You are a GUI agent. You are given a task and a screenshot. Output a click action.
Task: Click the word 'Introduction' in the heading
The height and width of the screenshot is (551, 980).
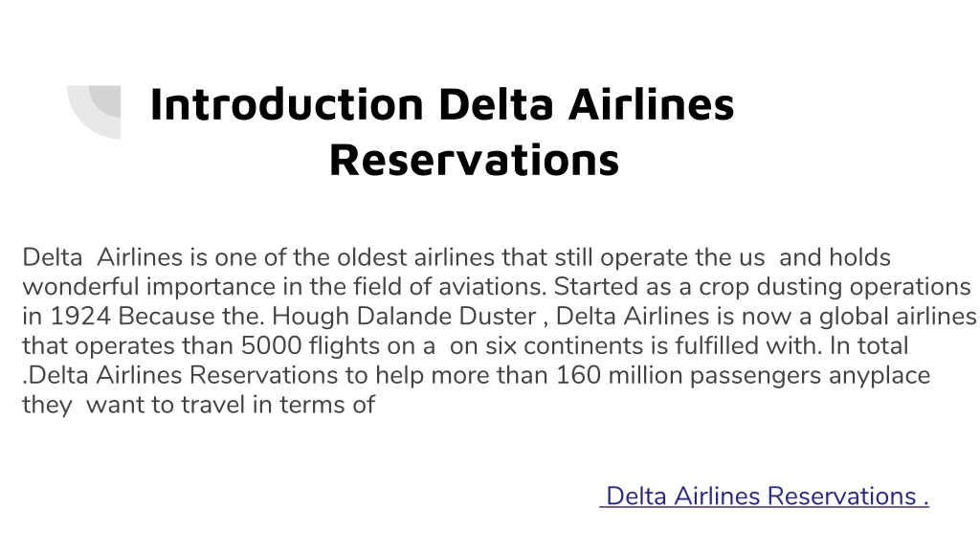point(287,103)
